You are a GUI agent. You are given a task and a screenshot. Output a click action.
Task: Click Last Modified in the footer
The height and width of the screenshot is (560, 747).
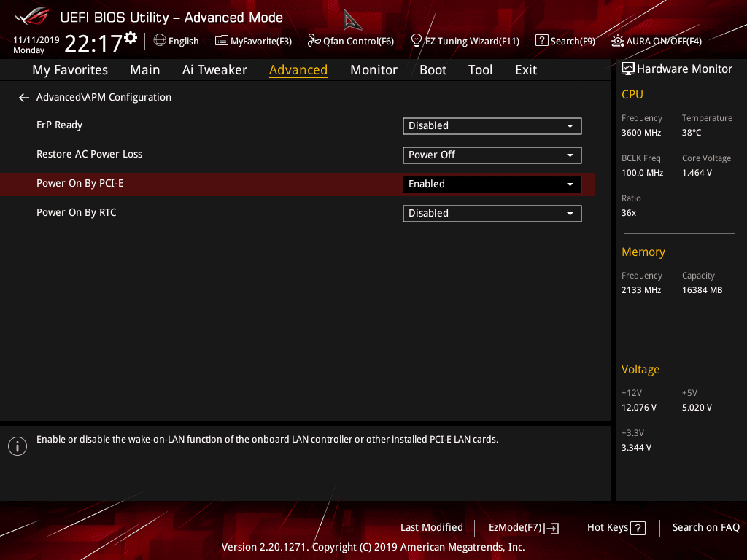point(432,528)
